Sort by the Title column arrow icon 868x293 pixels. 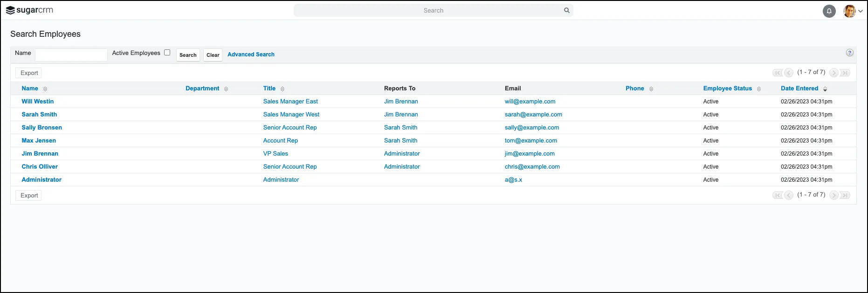point(282,89)
